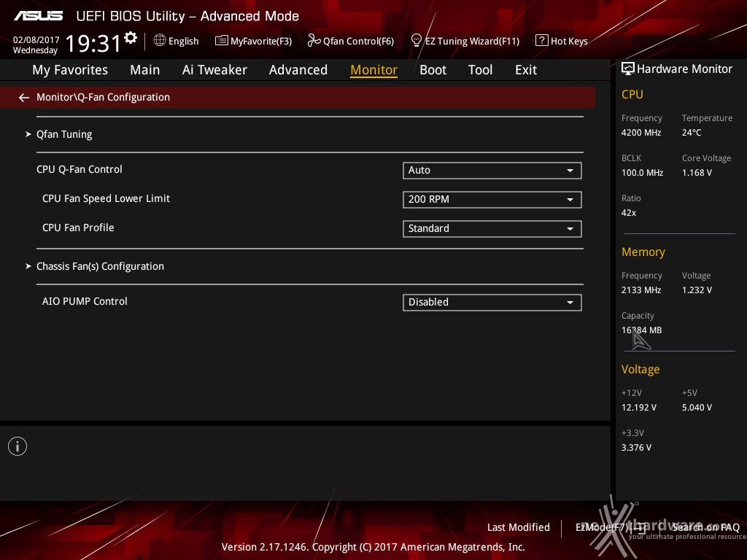The height and width of the screenshot is (560, 747).
Task: Open the Exit tab
Action: point(526,70)
